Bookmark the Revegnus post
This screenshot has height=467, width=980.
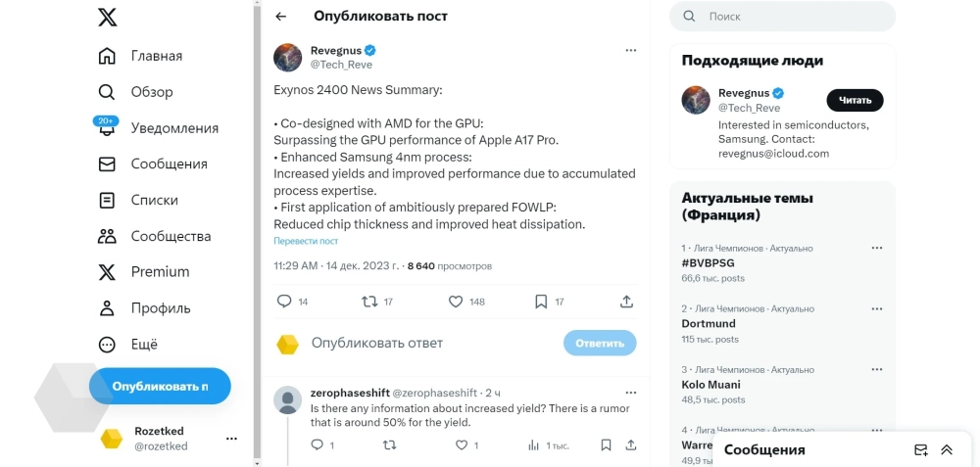coord(541,302)
